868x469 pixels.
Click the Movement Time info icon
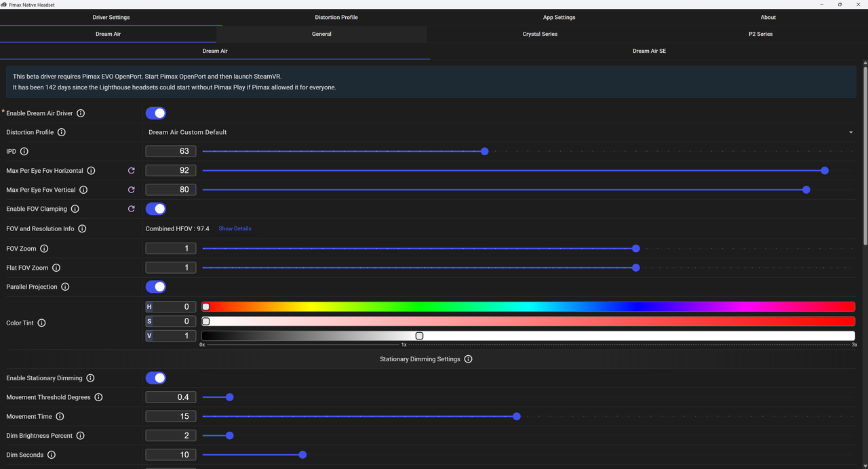[x=60, y=416]
